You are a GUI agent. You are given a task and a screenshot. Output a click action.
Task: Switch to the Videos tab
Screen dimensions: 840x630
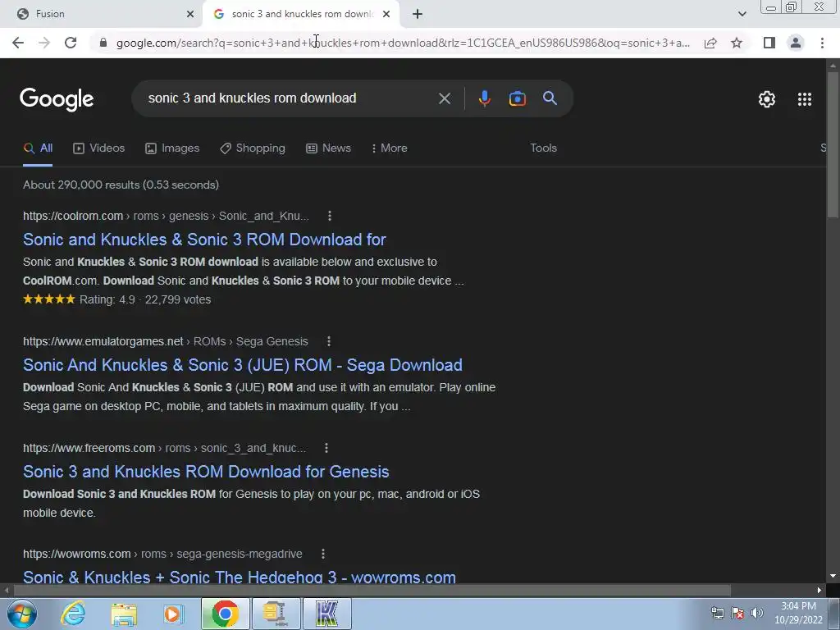click(99, 148)
